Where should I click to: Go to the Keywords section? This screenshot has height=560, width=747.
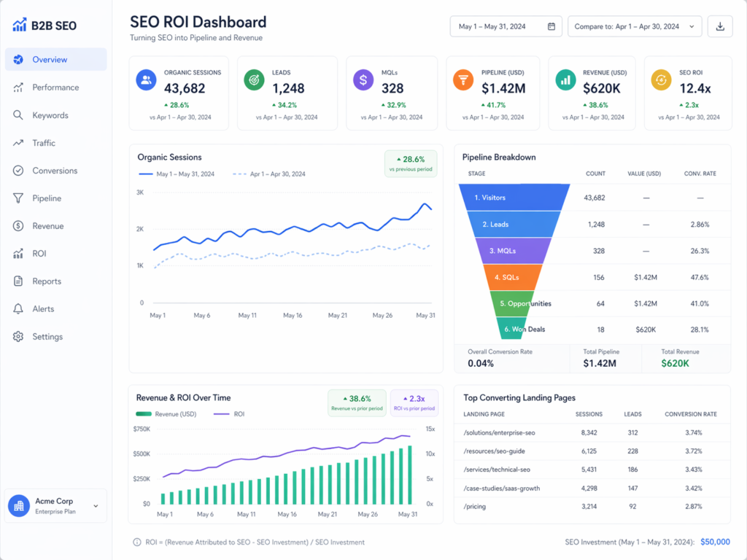pos(55,115)
